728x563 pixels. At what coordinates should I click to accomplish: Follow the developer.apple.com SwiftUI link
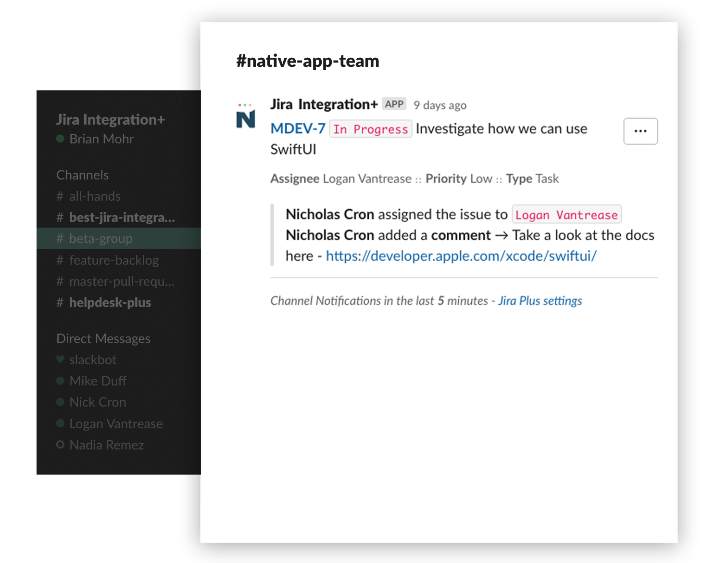[x=461, y=256]
